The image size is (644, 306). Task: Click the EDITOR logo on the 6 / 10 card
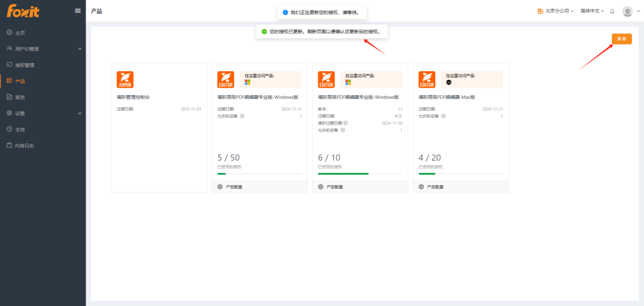click(x=326, y=79)
